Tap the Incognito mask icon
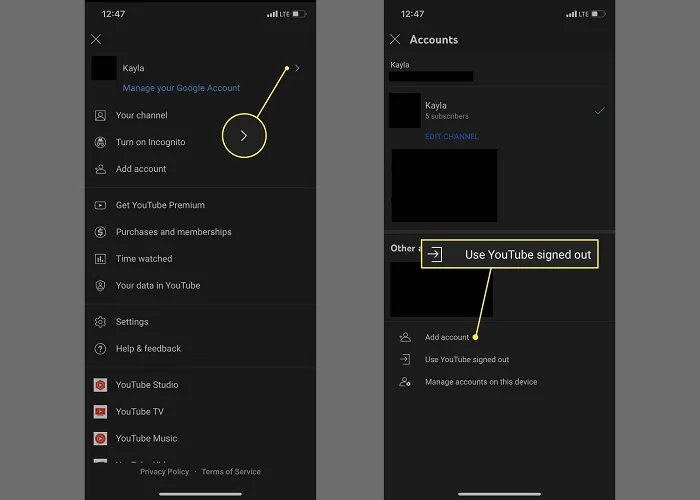The height and width of the screenshot is (500, 700). pyautogui.click(x=100, y=142)
